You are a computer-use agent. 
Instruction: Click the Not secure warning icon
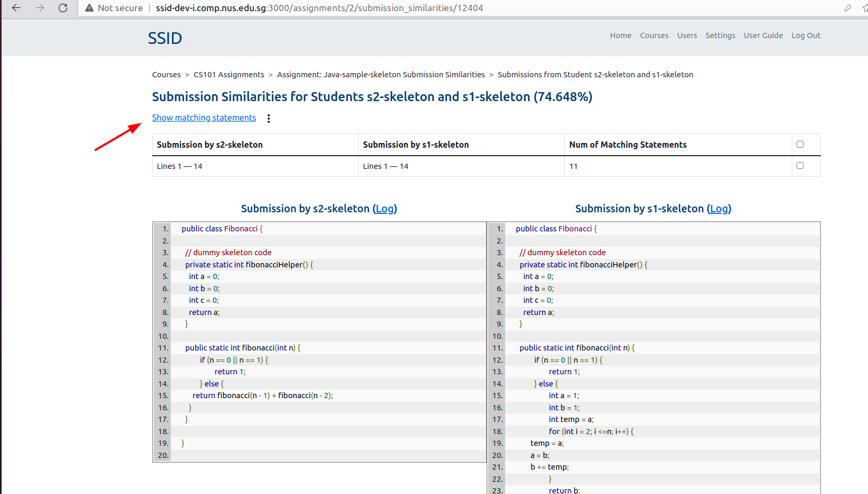coord(89,8)
